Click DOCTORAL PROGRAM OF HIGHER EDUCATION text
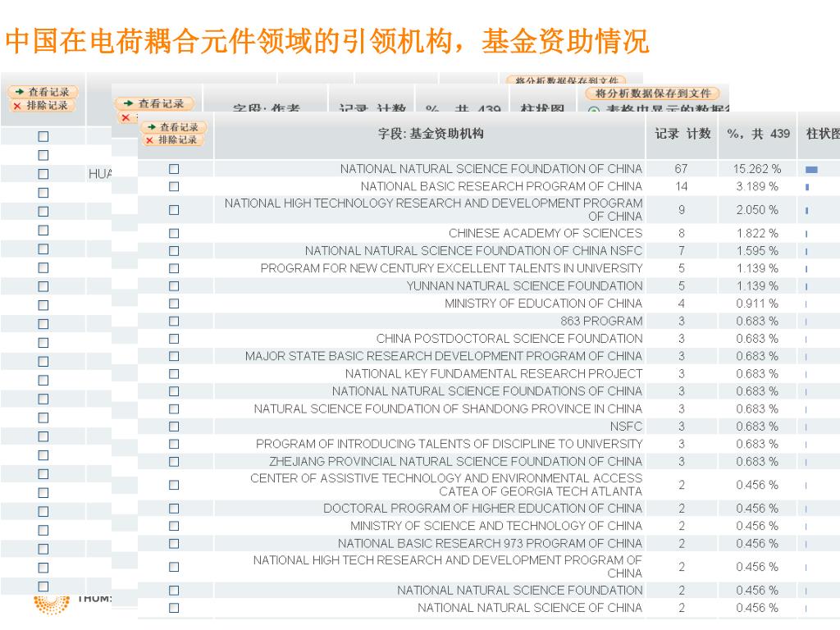Image resolution: width=840 pixels, height=630 pixels. click(x=482, y=509)
